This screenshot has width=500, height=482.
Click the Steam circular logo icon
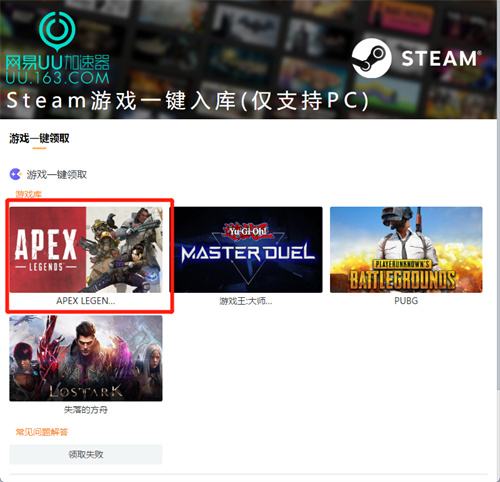[x=372, y=58]
